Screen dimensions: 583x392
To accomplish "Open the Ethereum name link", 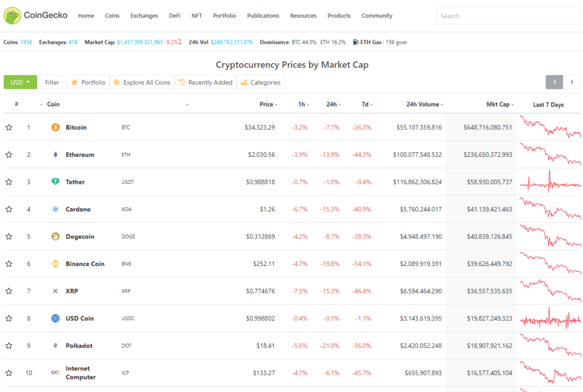I will (x=80, y=155).
